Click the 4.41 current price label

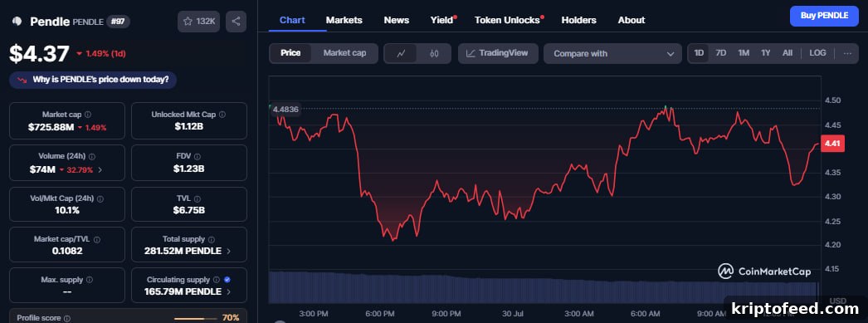click(832, 144)
